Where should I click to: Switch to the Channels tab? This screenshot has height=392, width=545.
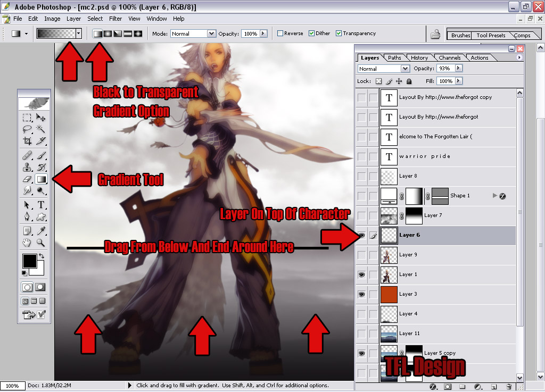[x=449, y=57]
